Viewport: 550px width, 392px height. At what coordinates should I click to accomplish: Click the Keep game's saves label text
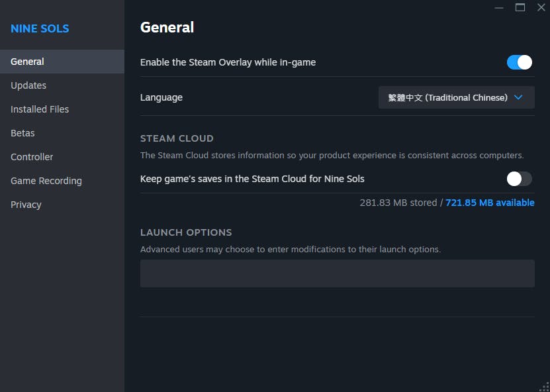click(x=252, y=179)
